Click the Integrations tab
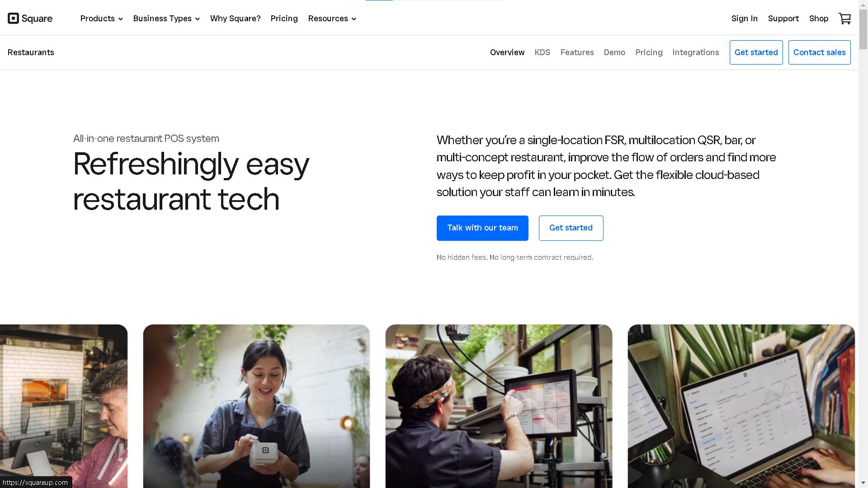This screenshot has height=488, width=868. point(696,52)
